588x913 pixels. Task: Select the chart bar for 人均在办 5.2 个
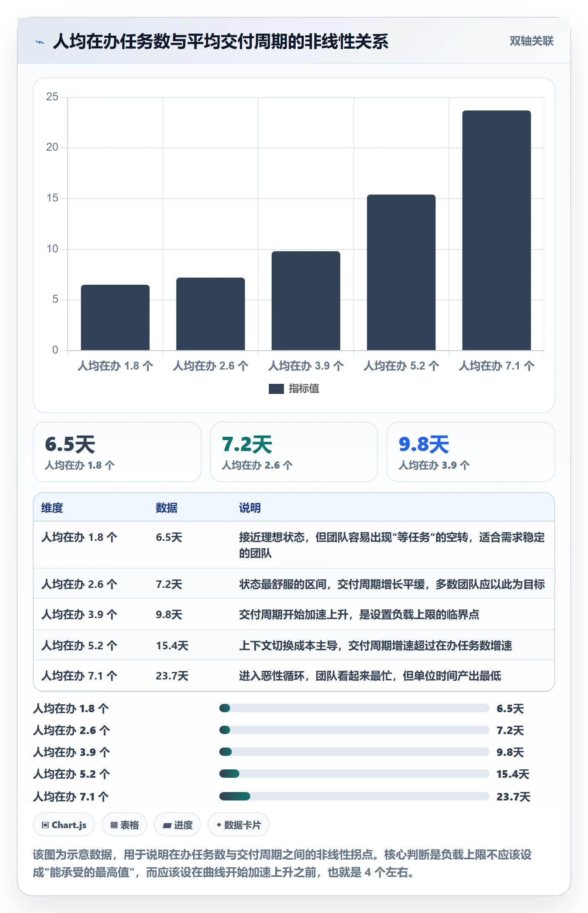click(x=401, y=273)
